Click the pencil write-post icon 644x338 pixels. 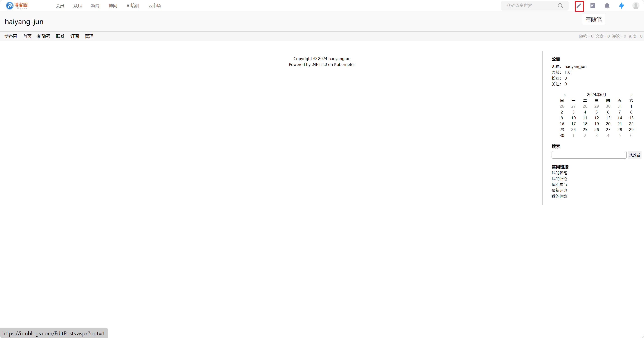pos(579,6)
